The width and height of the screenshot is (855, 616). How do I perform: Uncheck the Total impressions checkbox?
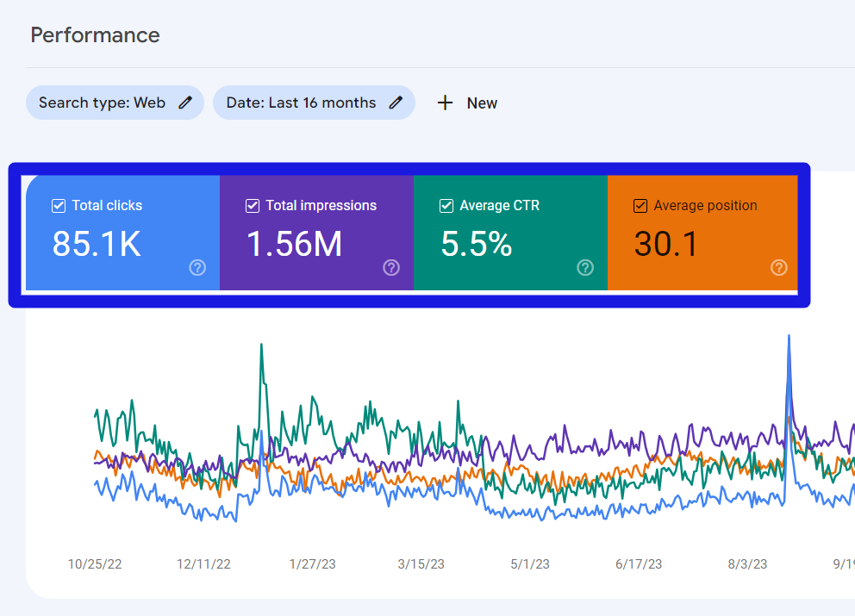tap(253, 206)
